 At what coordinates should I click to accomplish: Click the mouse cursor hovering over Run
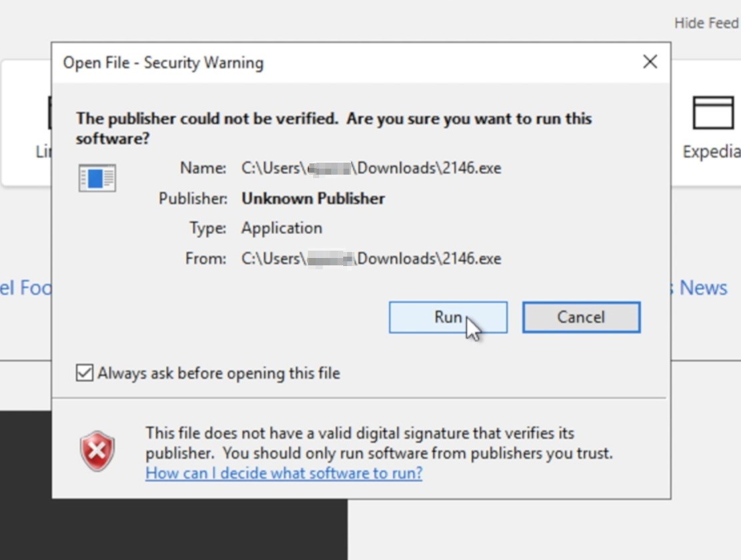[x=470, y=327]
